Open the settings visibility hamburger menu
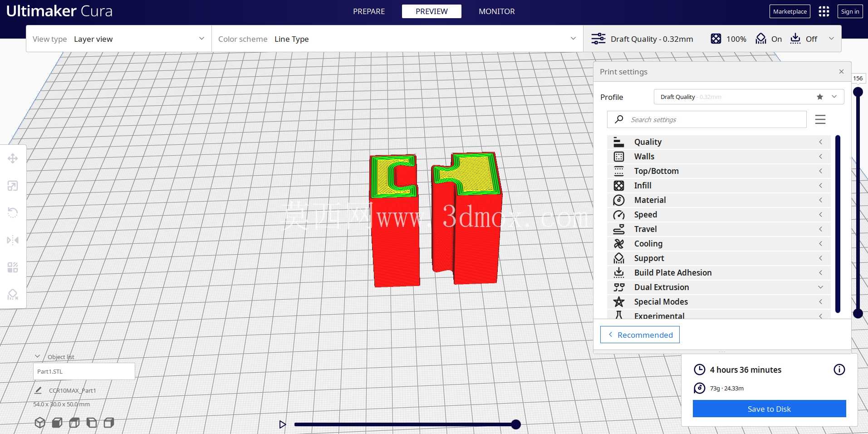 820,119
